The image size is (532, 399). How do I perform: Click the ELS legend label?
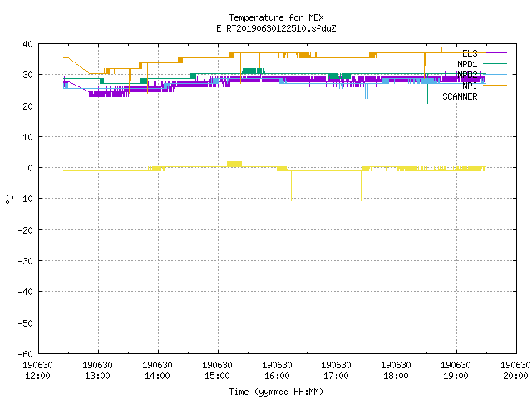[470, 53]
